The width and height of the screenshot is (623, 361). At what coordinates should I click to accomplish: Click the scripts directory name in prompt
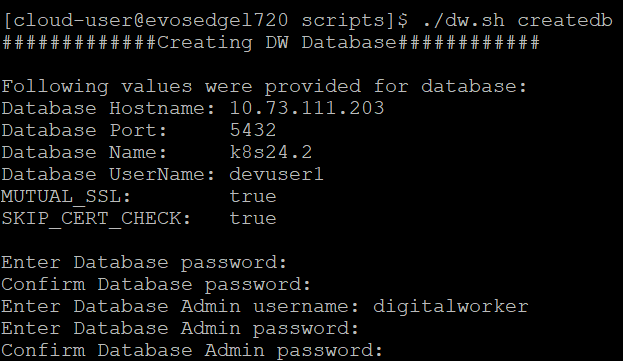[x=343, y=21]
